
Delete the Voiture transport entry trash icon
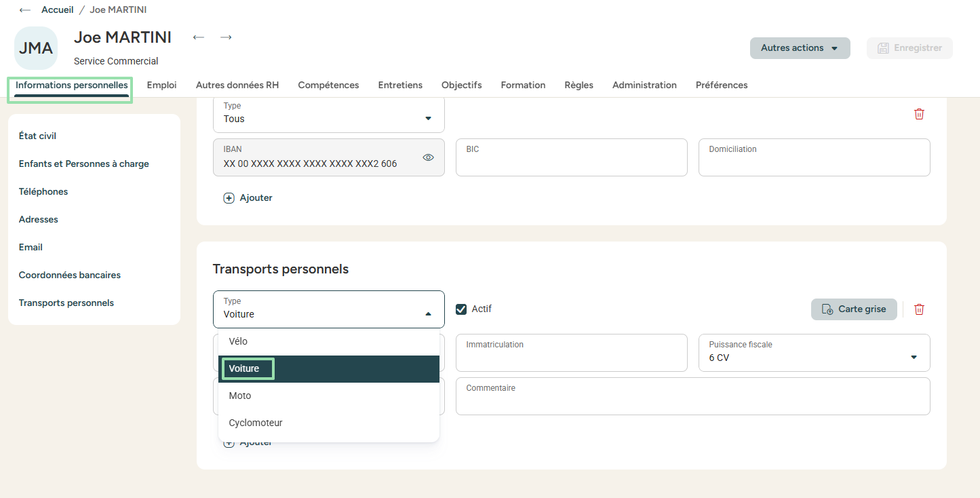[919, 309]
